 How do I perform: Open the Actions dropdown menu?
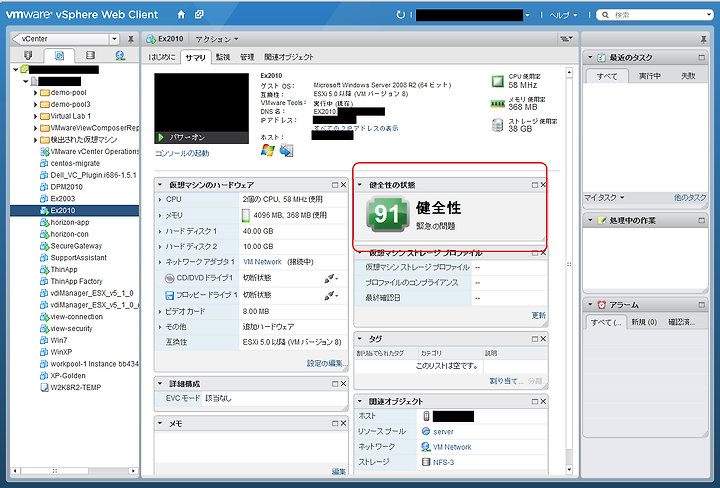217,39
